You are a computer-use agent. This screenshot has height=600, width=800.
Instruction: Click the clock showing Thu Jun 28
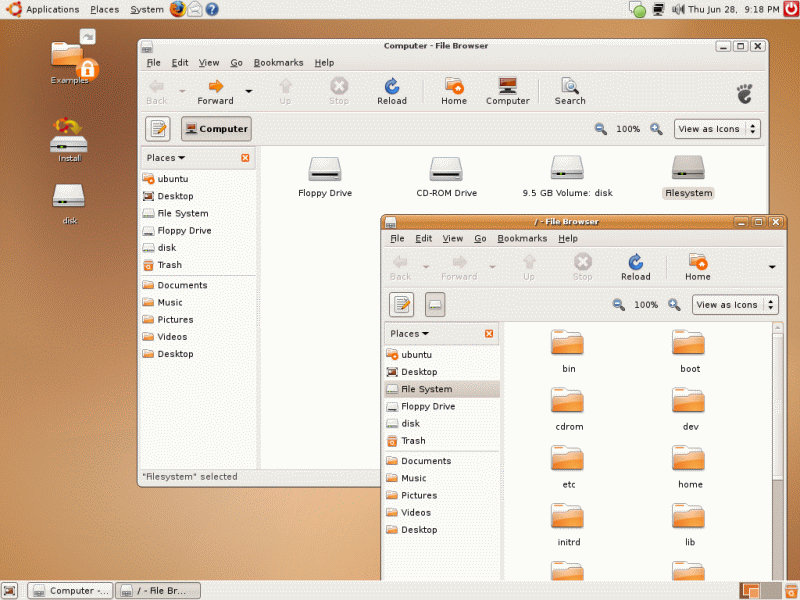tap(734, 9)
